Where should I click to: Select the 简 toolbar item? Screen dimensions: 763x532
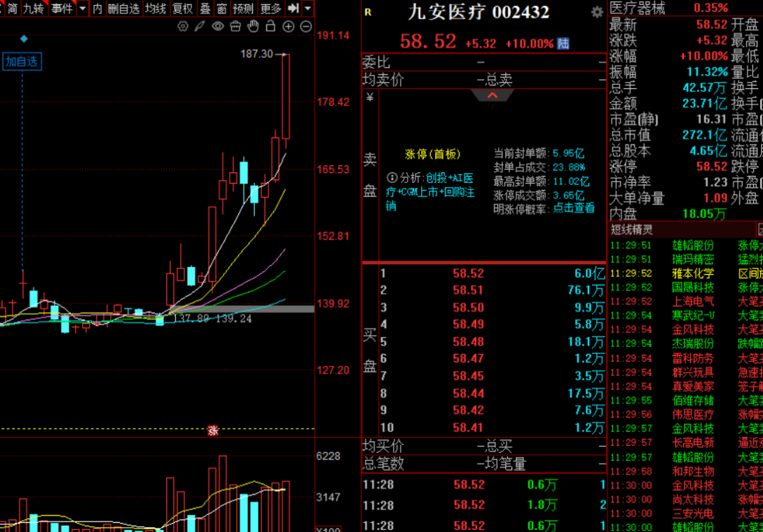[12, 8]
